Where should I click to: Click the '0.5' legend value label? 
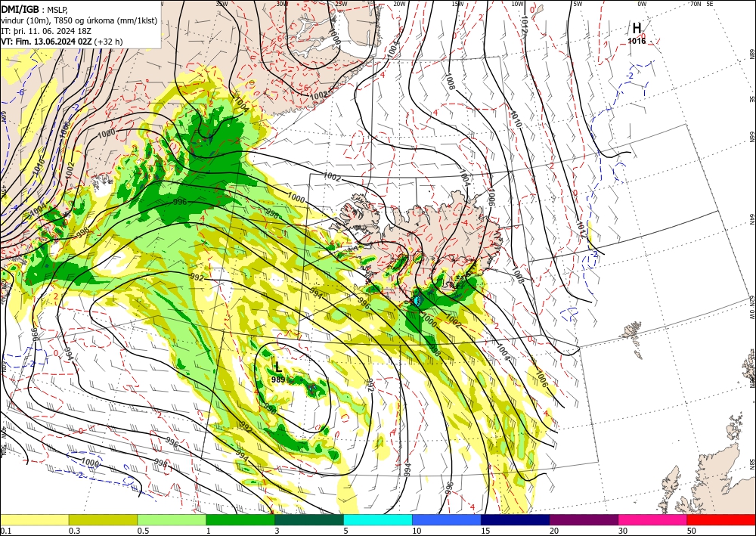pos(142,531)
